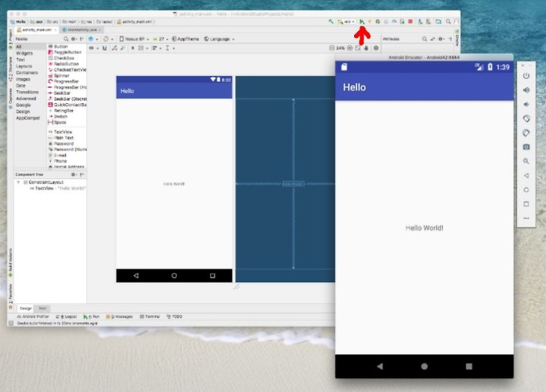The width and height of the screenshot is (546, 392).
Task: Select the Widgets palette category
Action: (x=24, y=53)
